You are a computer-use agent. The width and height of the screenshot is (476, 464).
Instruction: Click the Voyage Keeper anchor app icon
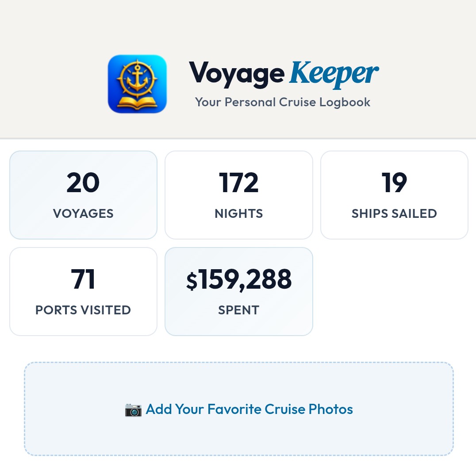click(137, 83)
